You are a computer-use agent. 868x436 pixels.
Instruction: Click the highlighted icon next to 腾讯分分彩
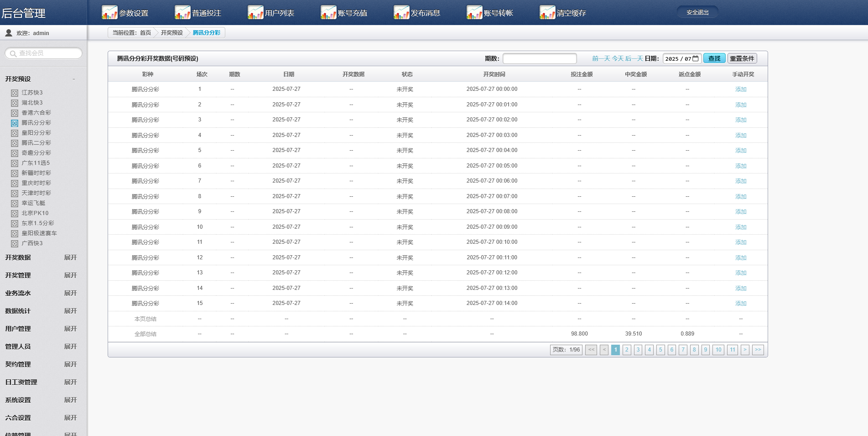pos(15,123)
